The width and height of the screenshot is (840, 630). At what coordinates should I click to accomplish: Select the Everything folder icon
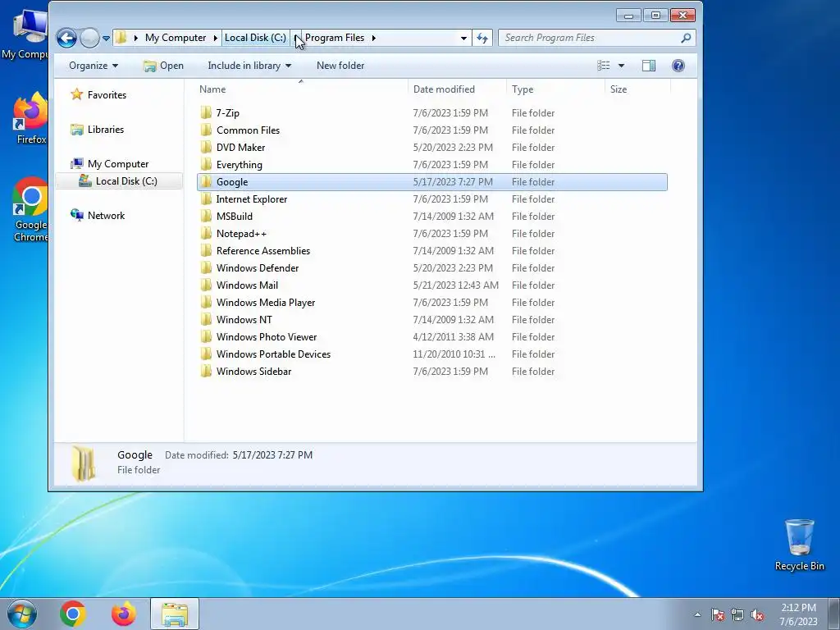coord(206,164)
